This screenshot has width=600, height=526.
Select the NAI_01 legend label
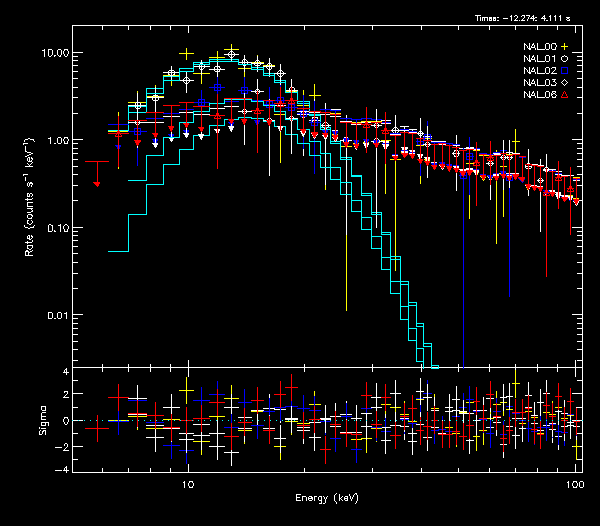(x=540, y=59)
